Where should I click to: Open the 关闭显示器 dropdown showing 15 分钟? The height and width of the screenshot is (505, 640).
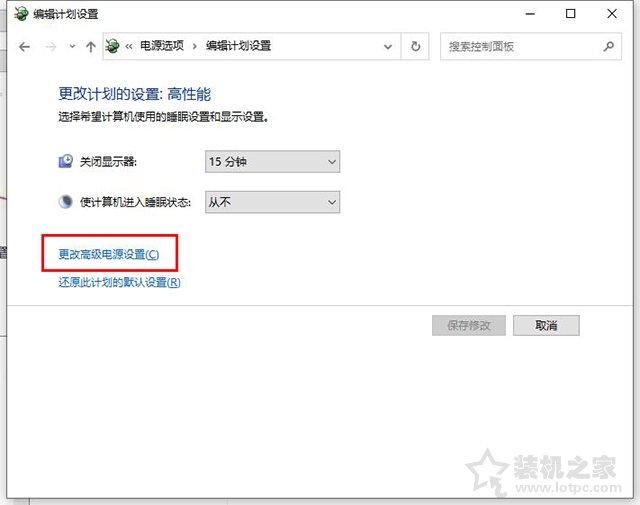pos(273,162)
